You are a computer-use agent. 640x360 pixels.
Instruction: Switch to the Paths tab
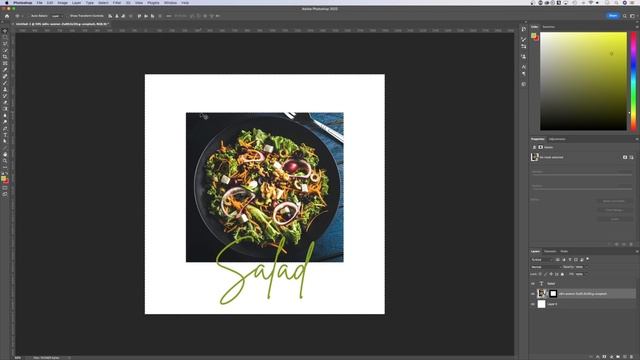click(564, 251)
